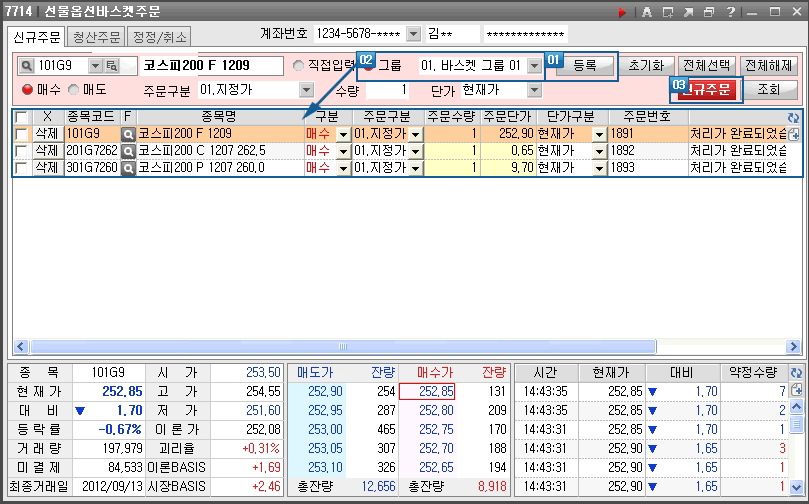The width and height of the screenshot is (809, 504).
Task: Open the account number dropdown
Action: pos(414,35)
